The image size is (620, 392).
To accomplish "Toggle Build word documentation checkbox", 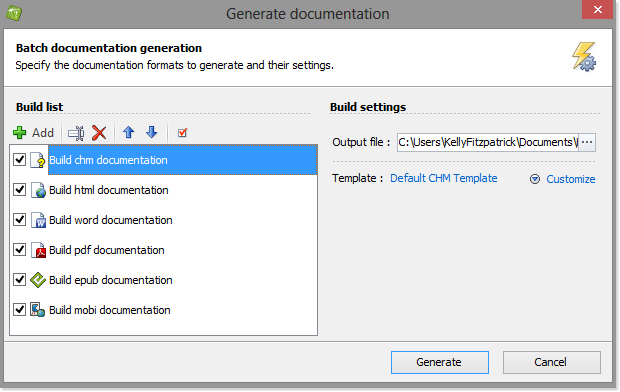I will click(19, 220).
